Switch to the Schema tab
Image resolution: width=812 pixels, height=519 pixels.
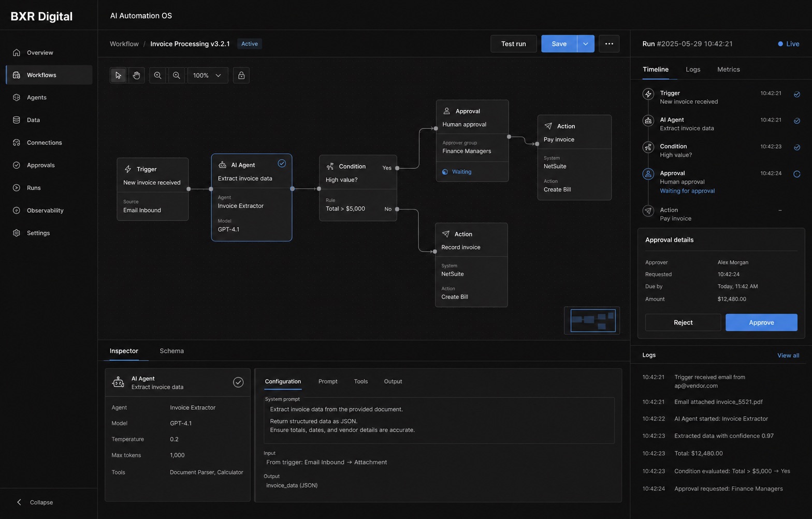click(172, 351)
